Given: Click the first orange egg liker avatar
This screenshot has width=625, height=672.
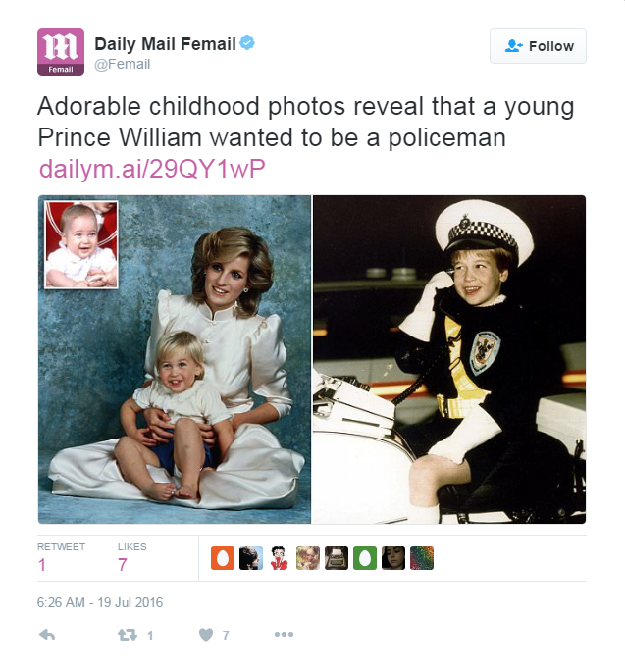Looking at the screenshot, I should click(223, 558).
